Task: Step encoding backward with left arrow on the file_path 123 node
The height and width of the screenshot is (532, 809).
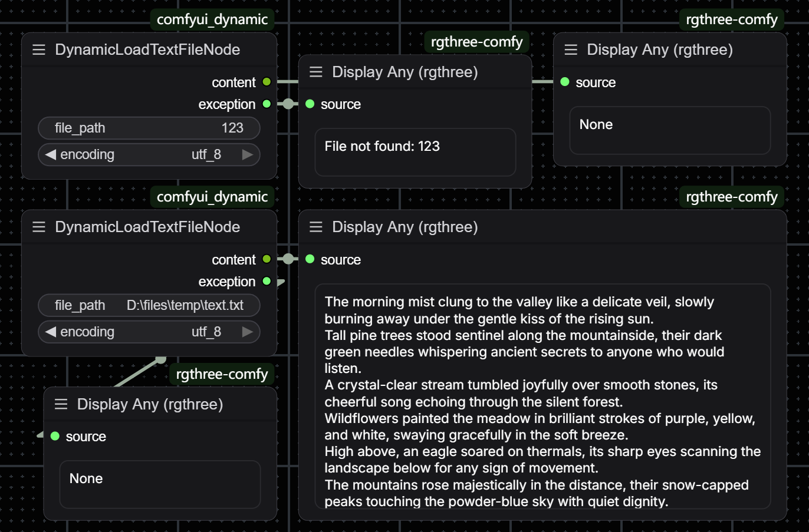Action: click(x=51, y=154)
